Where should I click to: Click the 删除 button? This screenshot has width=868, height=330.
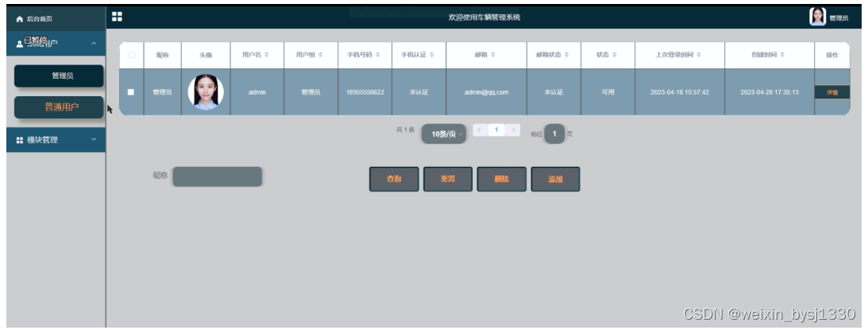coord(502,179)
